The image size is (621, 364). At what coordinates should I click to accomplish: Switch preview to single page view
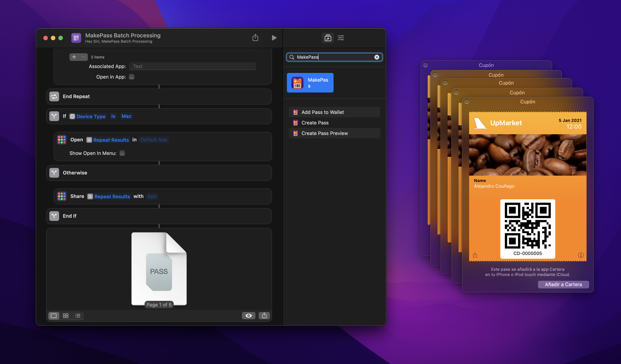tap(54, 316)
